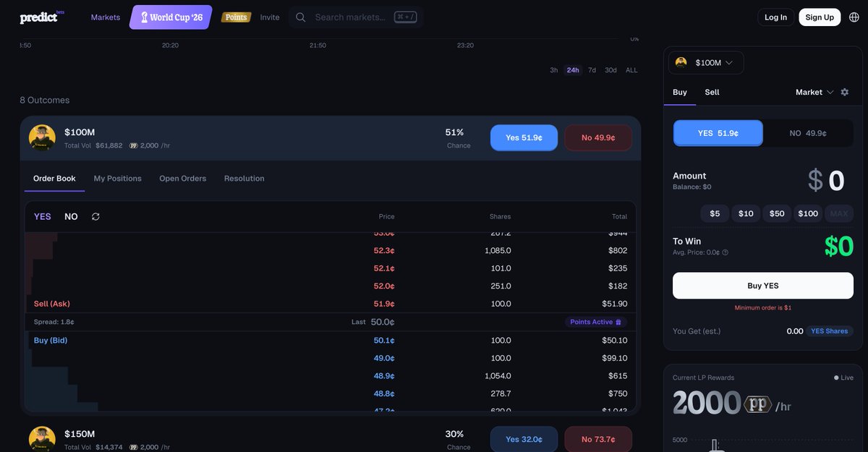
Task: Click Avg. Price info icon
Action: point(725,252)
